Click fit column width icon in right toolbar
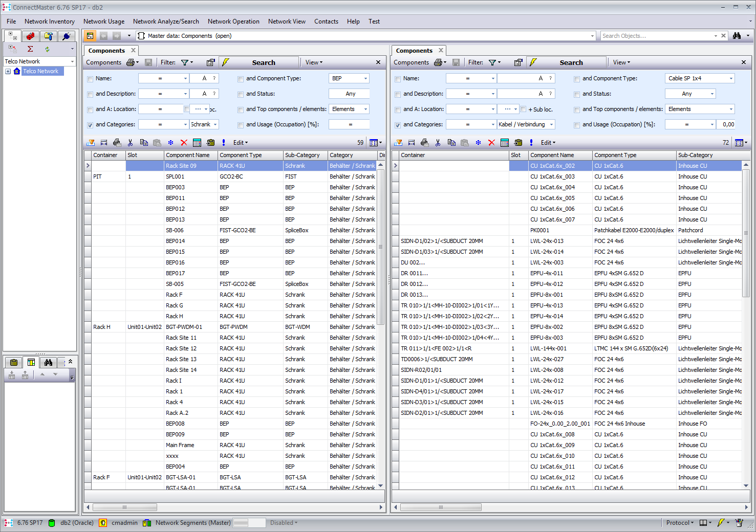 pyautogui.click(x=412, y=143)
